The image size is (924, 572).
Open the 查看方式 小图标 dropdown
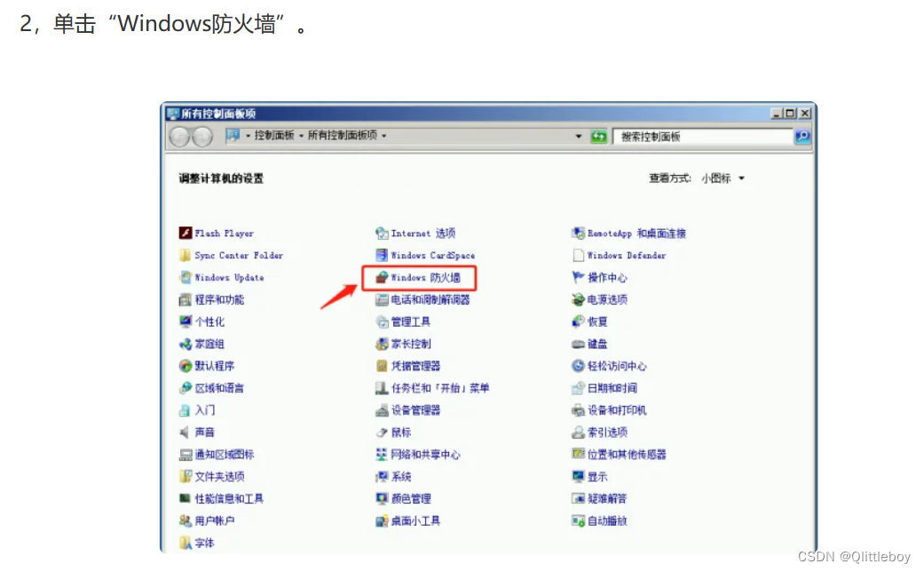(723, 179)
